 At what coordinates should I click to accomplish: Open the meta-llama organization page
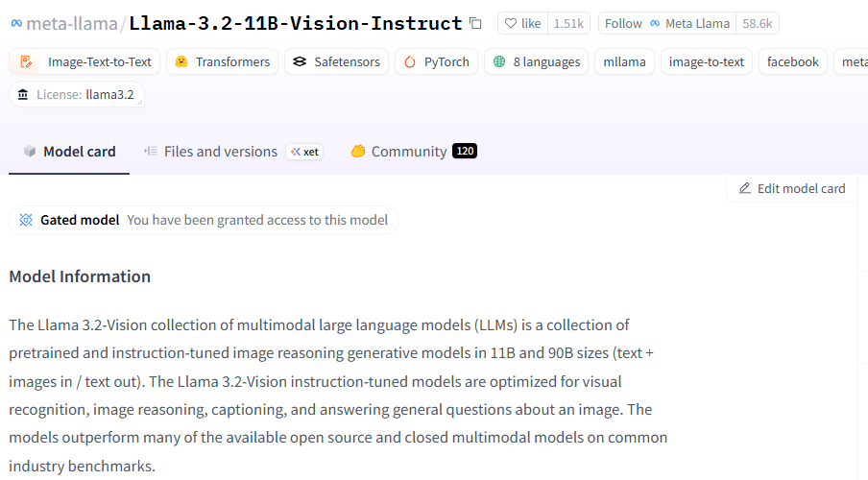coord(72,23)
